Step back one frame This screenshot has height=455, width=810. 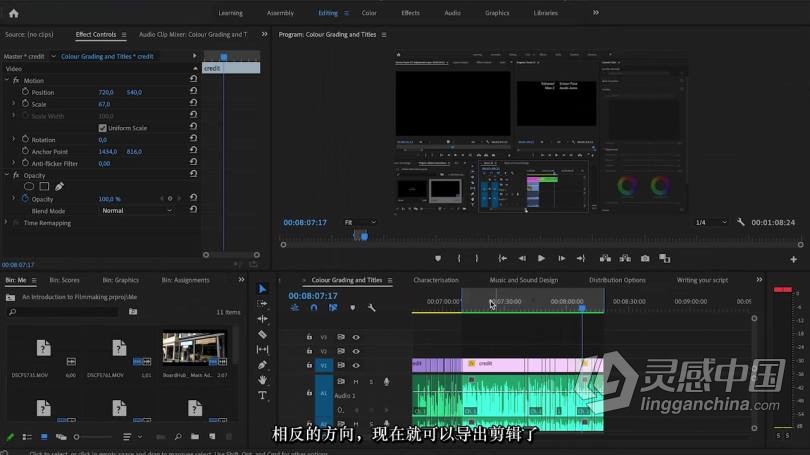coord(522,258)
